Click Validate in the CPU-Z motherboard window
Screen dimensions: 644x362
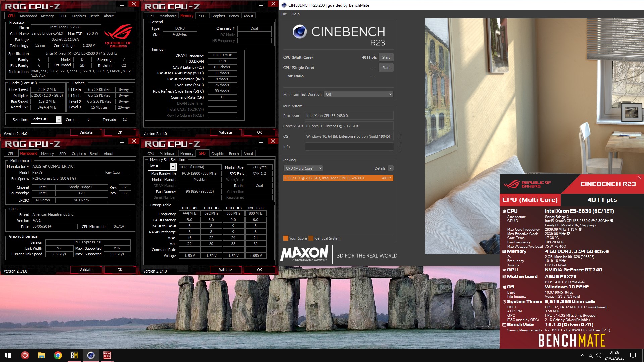pos(86,270)
